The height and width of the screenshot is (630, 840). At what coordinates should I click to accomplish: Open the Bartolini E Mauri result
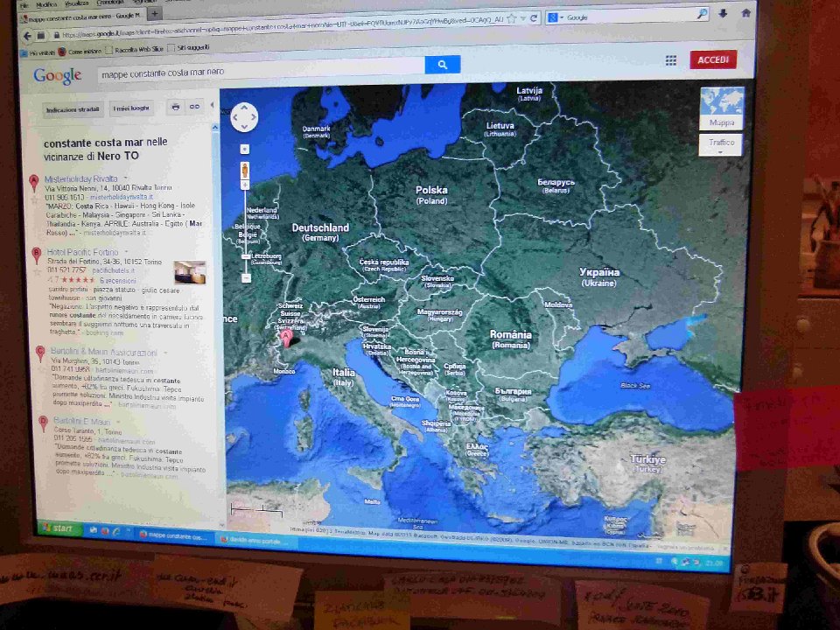(x=81, y=421)
